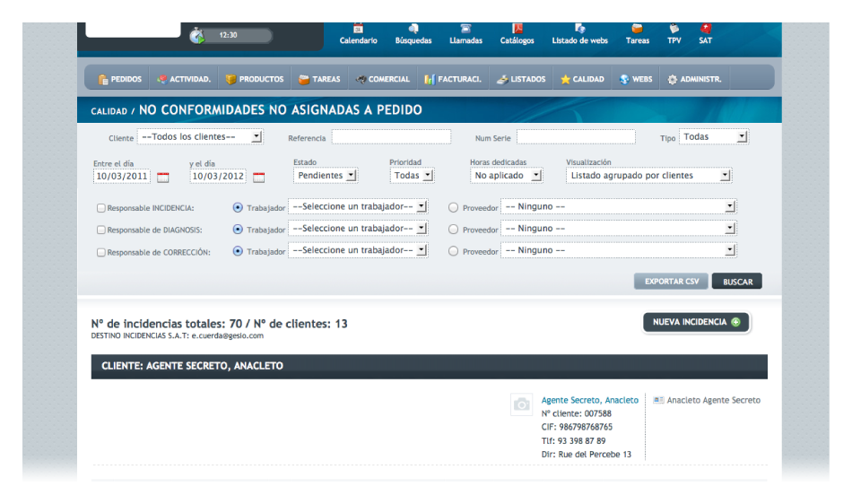
Task: Open the ACTIVIDAD. menu
Action: [184, 79]
